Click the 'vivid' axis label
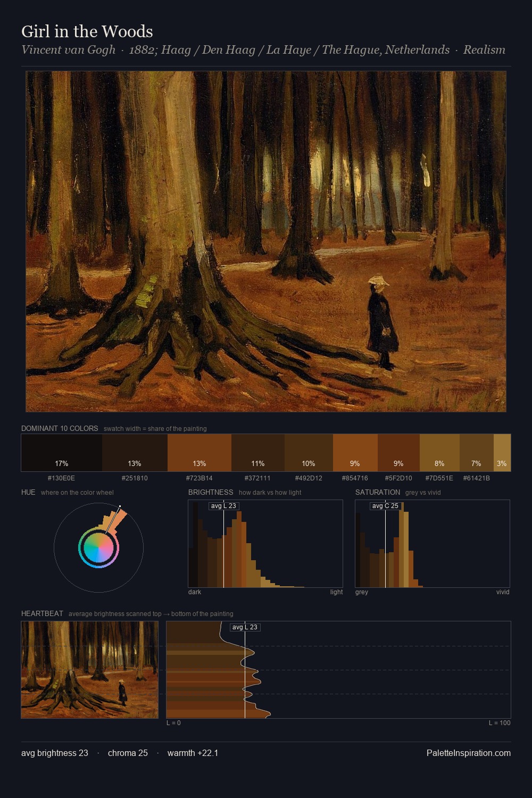 [503, 592]
